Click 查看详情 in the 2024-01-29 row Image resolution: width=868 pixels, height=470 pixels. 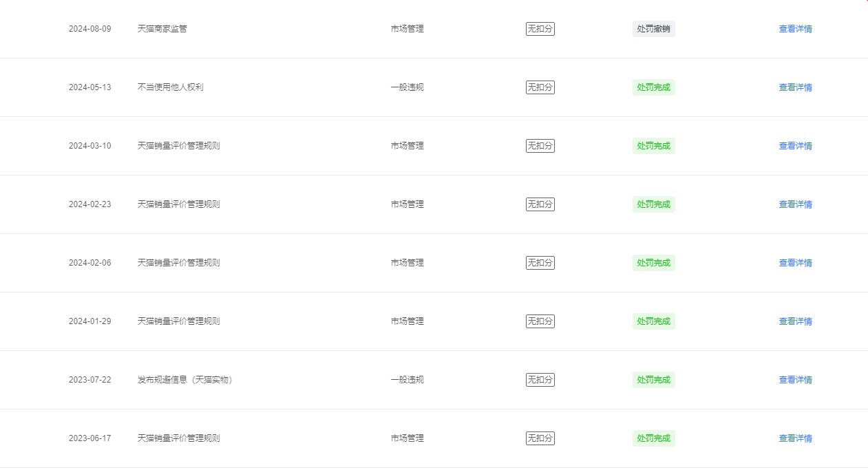pos(795,321)
